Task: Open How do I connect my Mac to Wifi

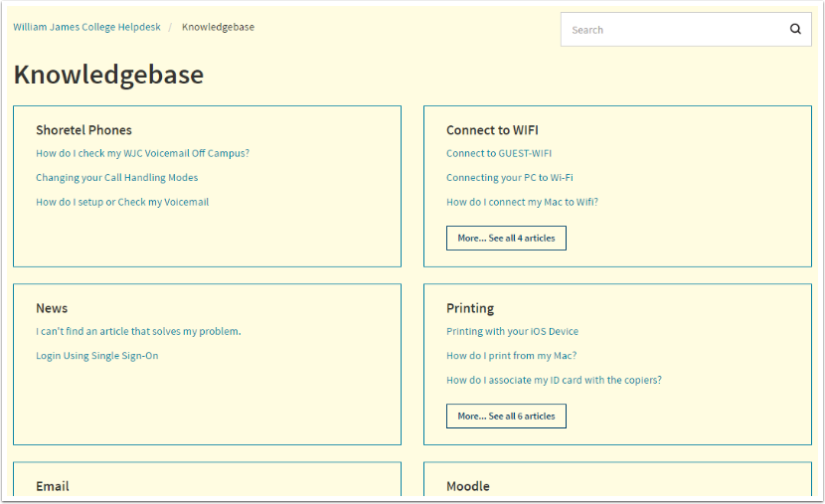Action: (522, 202)
